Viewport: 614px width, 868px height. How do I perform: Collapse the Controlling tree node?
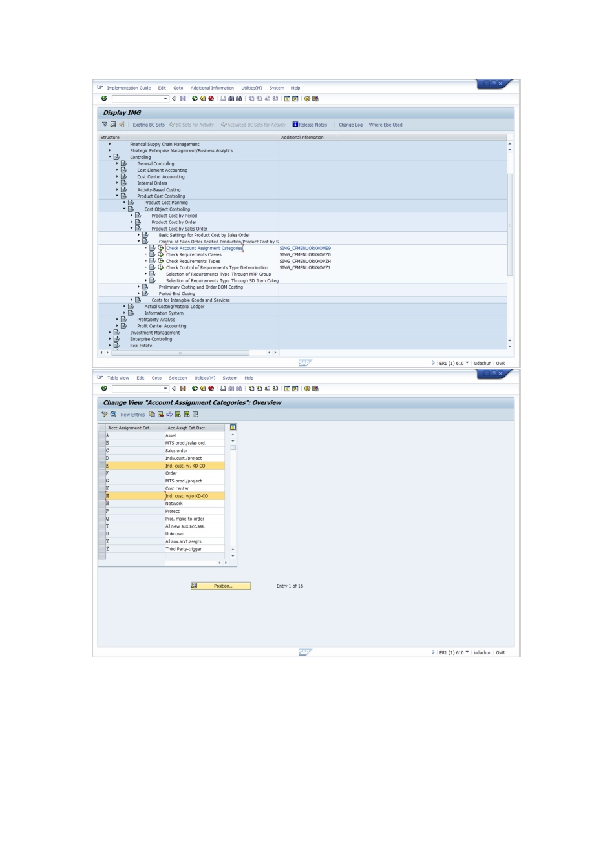pos(110,157)
